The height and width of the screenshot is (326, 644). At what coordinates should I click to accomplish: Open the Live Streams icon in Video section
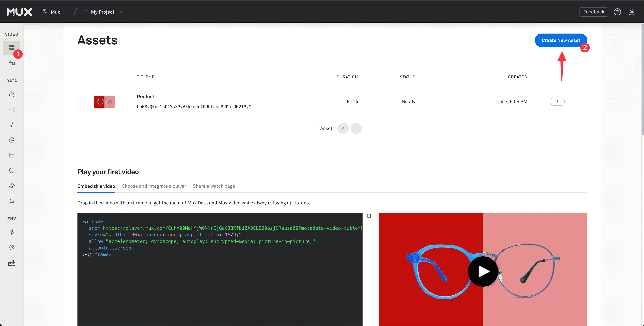12,63
